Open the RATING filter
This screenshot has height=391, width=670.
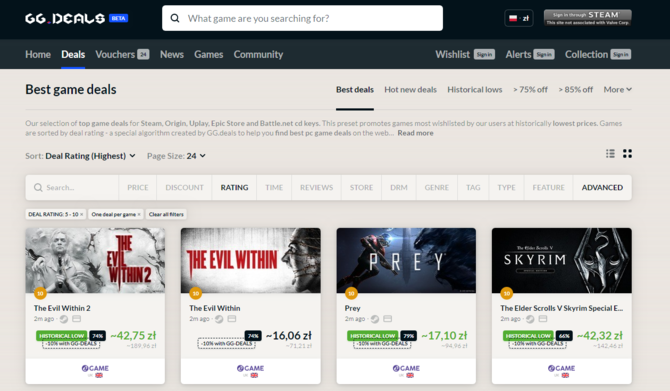[x=234, y=188]
